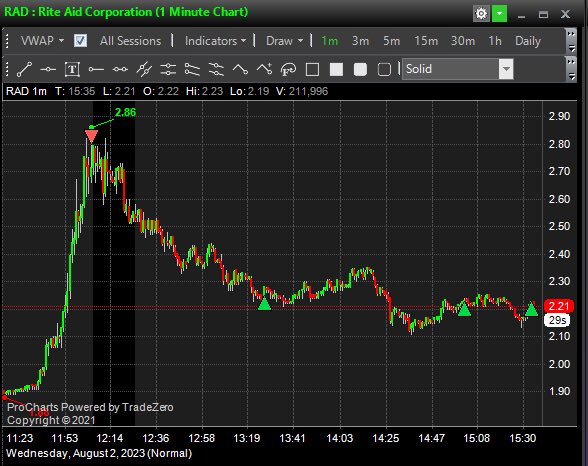Select the empty rectangle shape tool
588x466 pixels.
point(312,69)
